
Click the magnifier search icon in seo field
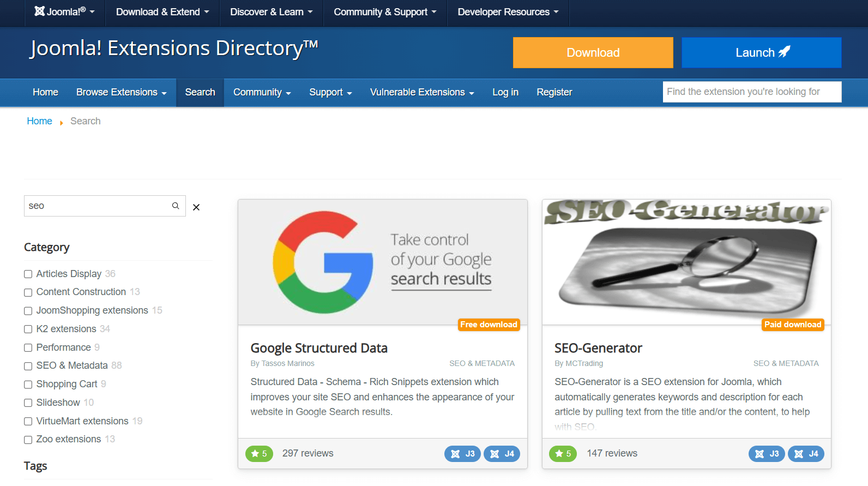pyautogui.click(x=176, y=206)
